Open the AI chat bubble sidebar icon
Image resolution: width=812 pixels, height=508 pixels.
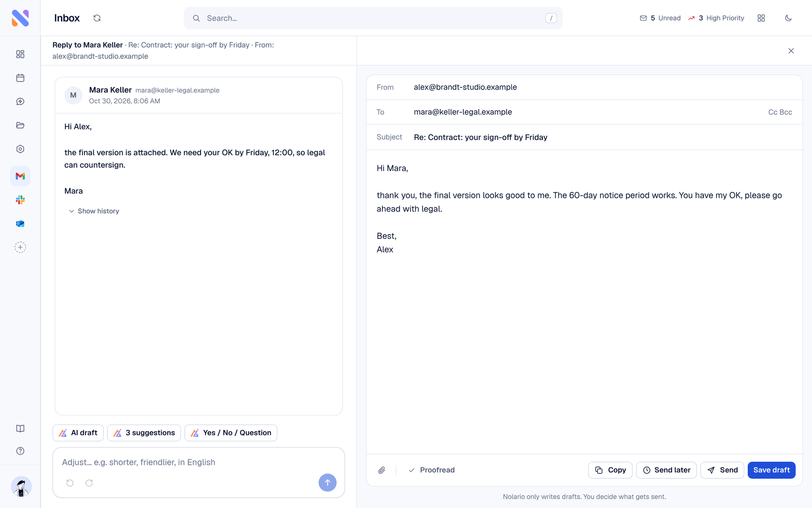coord(20,102)
